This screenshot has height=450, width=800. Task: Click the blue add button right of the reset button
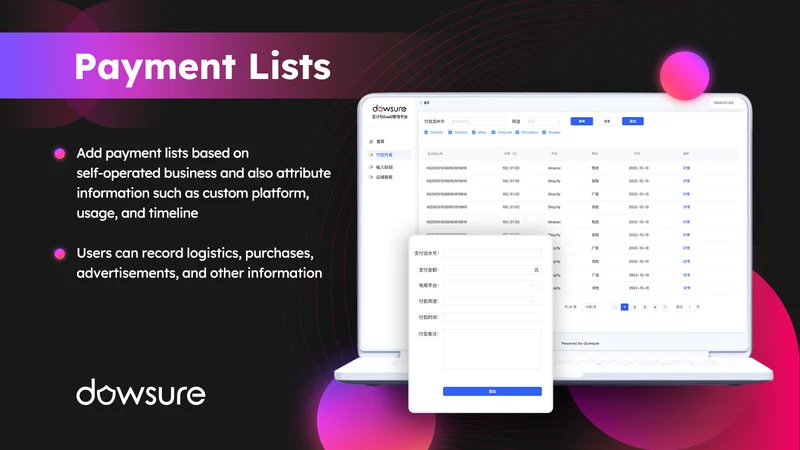[x=633, y=121]
